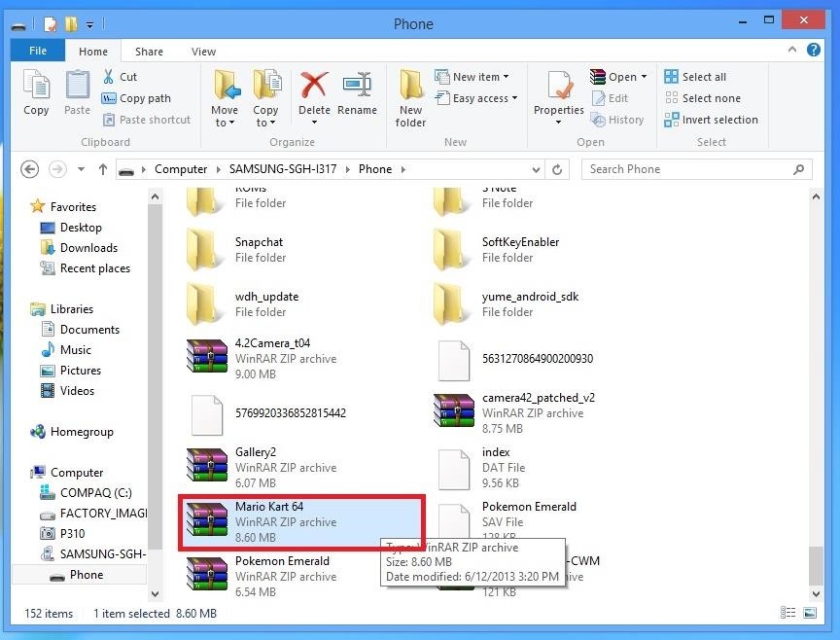The width and height of the screenshot is (840, 640).
Task: Click Paste shortcut in ribbon
Action: pyautogui.click(x=146, y=120)
